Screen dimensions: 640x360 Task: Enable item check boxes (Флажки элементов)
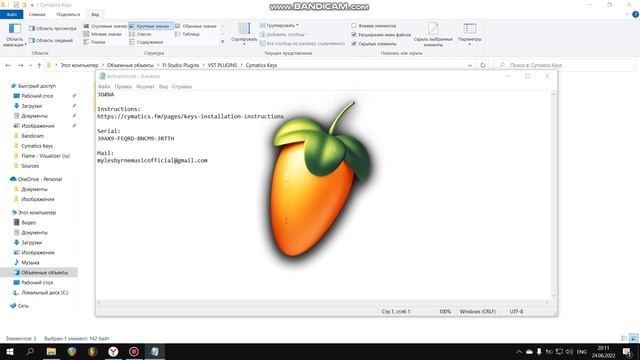point(354,26)
